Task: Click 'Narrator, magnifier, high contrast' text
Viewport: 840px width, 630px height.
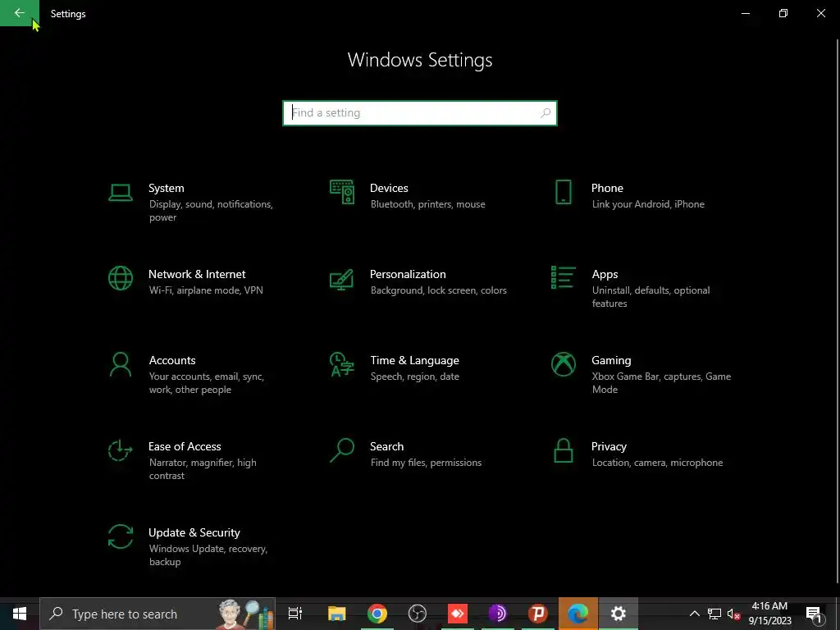Action: [x=203, y=468]
